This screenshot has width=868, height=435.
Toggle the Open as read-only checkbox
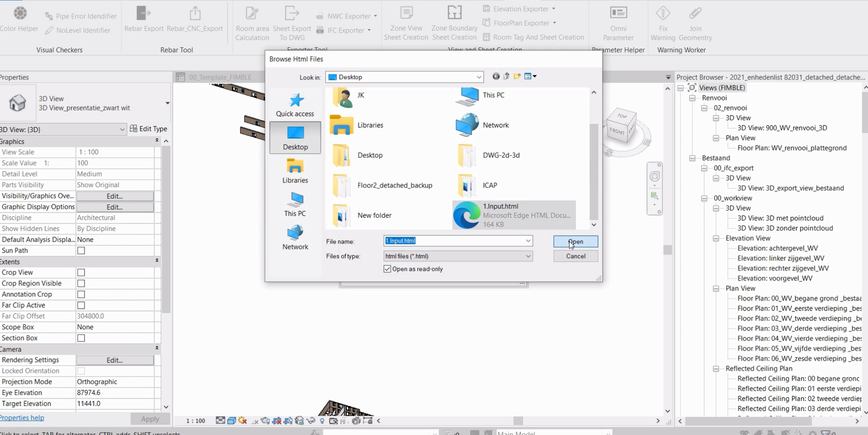click(x=387, y=269)
